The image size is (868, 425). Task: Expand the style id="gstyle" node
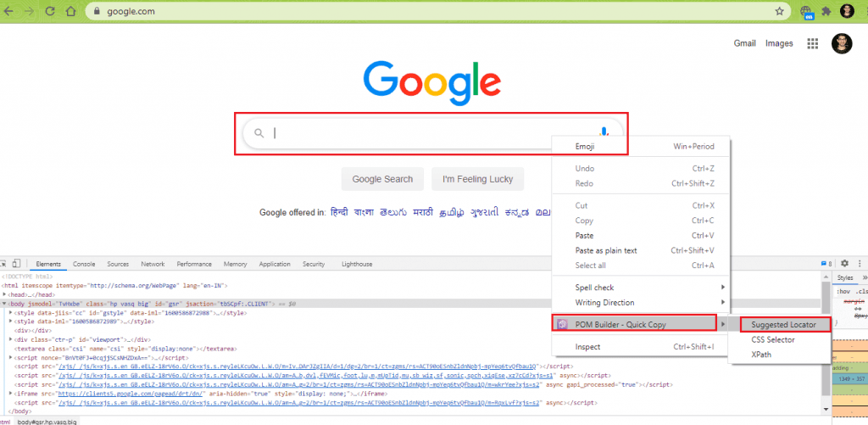click(x=11, y=313)
